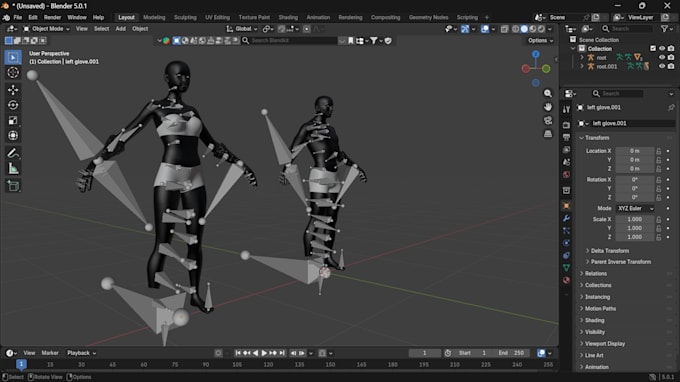The width and height of the screenshot is (680, 382).
Task: Switch to the UV Editing workspace tab
Action: (x=217, y=17)
